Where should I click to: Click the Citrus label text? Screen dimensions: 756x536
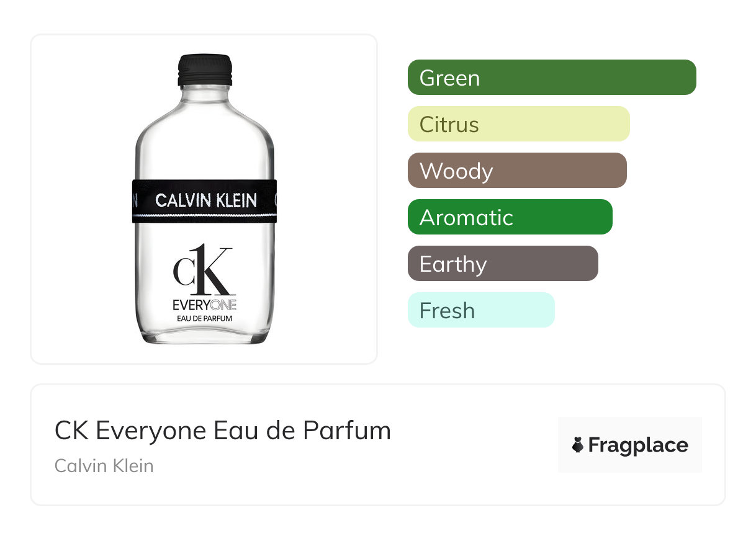click(x=449, y=125)
